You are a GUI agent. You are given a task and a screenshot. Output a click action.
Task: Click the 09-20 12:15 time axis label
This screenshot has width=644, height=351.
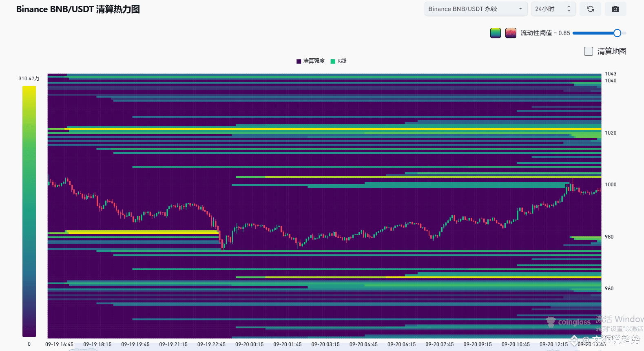pos(554,344)
